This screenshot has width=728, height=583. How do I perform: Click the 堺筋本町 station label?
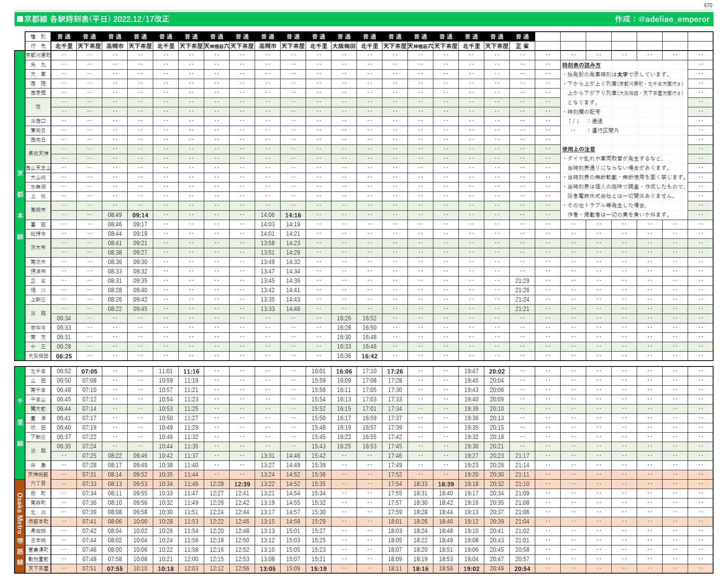pyautogui.click(x=38, y=522)
